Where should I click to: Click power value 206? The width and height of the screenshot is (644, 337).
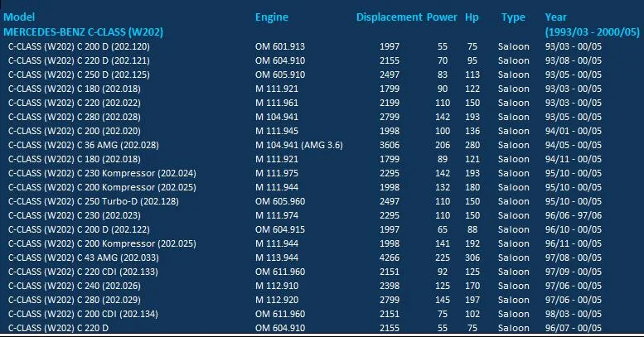tap(443, 145)
